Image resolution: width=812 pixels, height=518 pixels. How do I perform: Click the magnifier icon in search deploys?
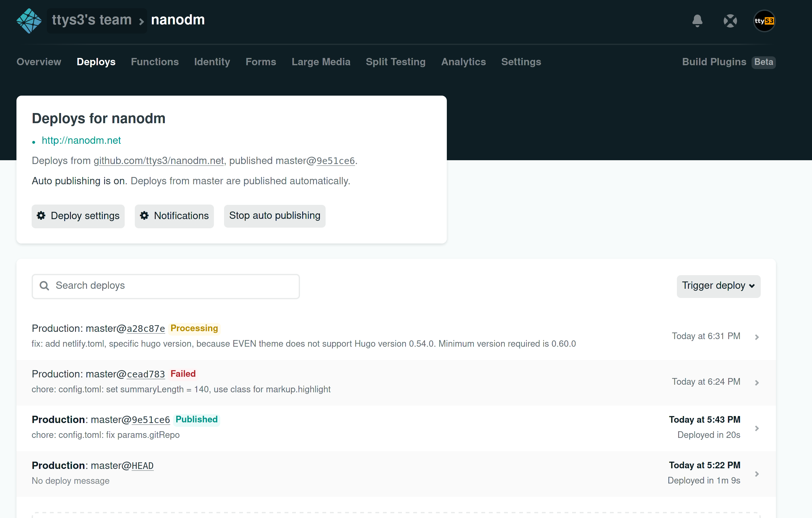click(x=44, y=286)
